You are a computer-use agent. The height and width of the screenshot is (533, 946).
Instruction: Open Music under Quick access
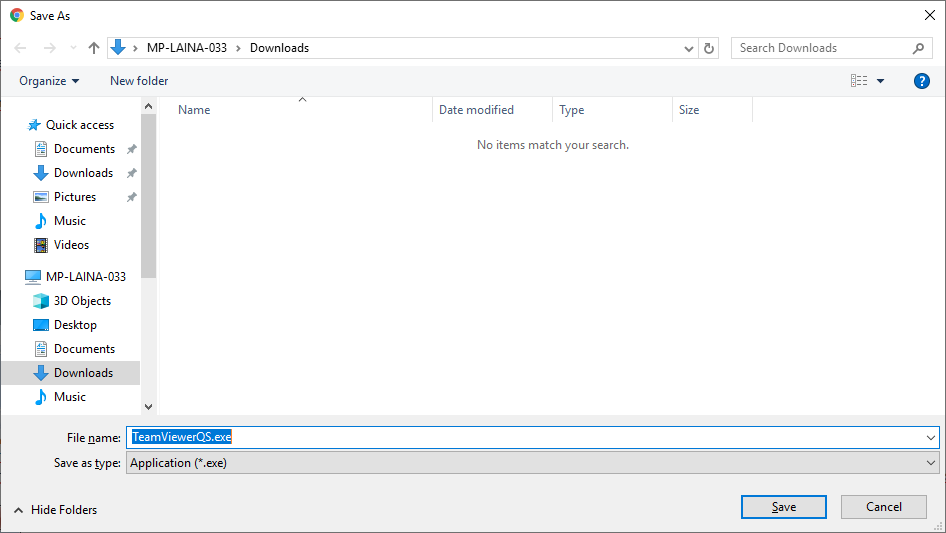click(x=70, y=221)
